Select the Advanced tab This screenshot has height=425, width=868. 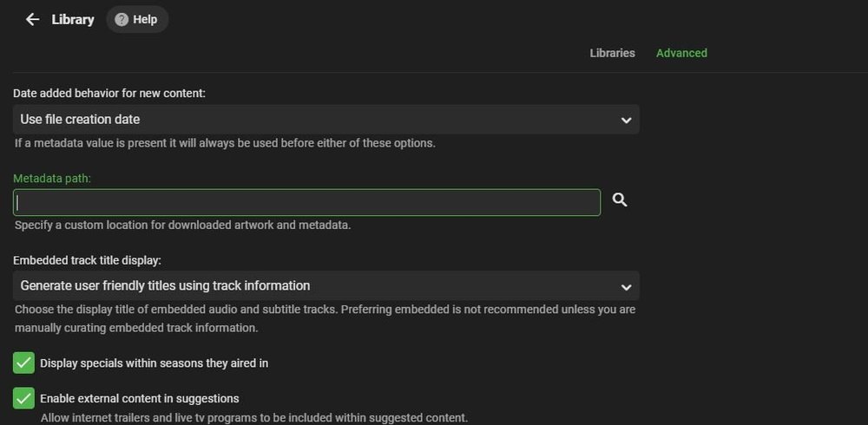pos(681,53)
